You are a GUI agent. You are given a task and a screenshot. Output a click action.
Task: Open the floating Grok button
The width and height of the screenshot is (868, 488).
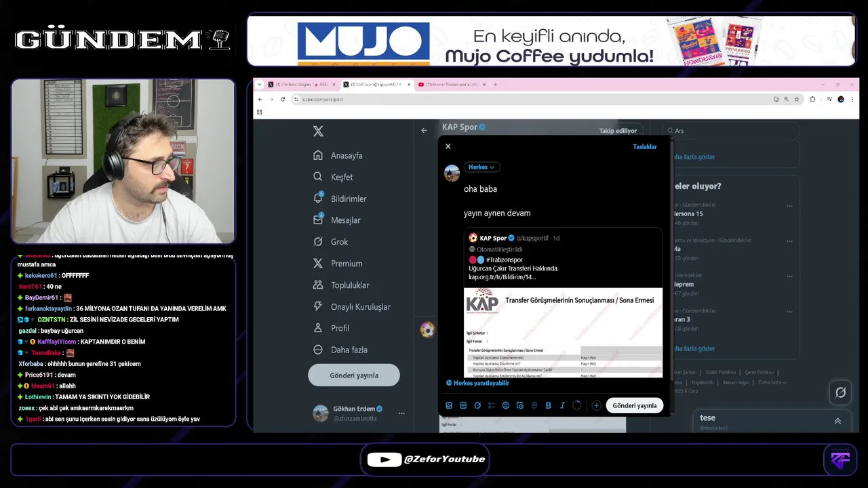[840, 392]
